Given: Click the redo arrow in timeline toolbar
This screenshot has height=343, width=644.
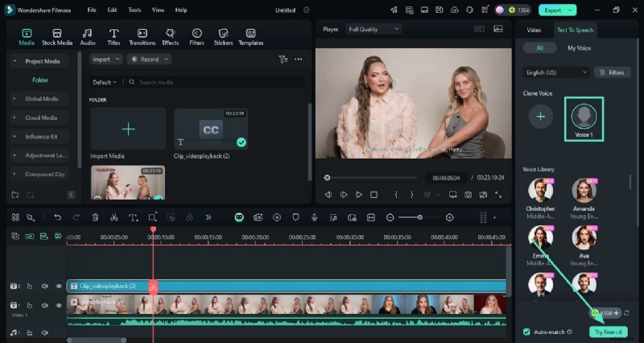Looking at the screenshot, I should click(76, 217).
